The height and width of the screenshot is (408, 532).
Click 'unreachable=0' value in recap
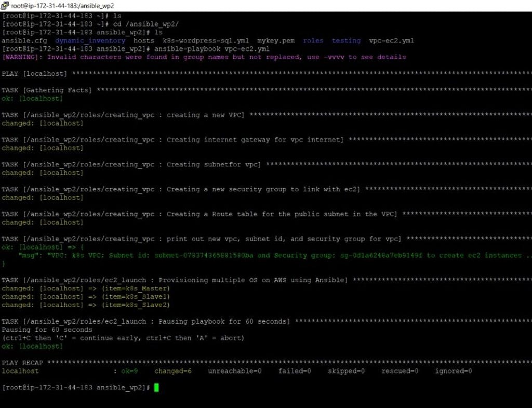tap(235, 371)
